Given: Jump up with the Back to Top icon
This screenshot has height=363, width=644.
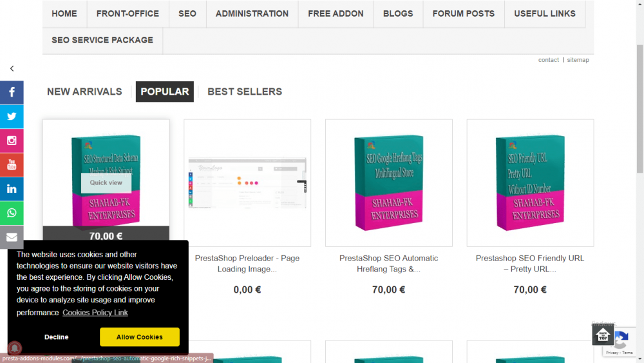Looking at the screenshot, I should 603,335.
